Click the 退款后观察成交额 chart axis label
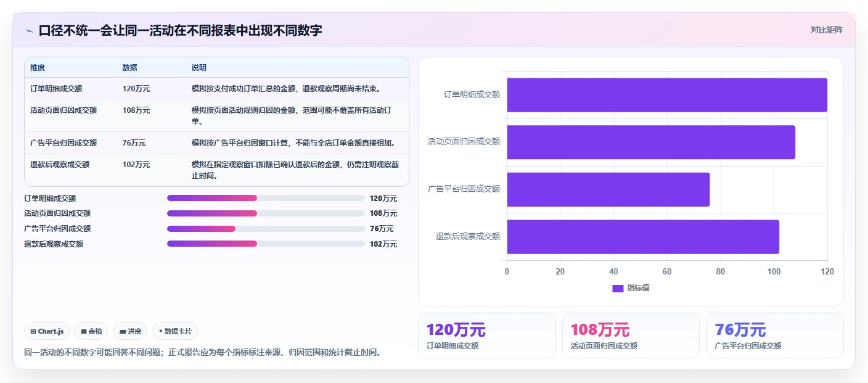The image size is (868, 383). click(468, 236)
